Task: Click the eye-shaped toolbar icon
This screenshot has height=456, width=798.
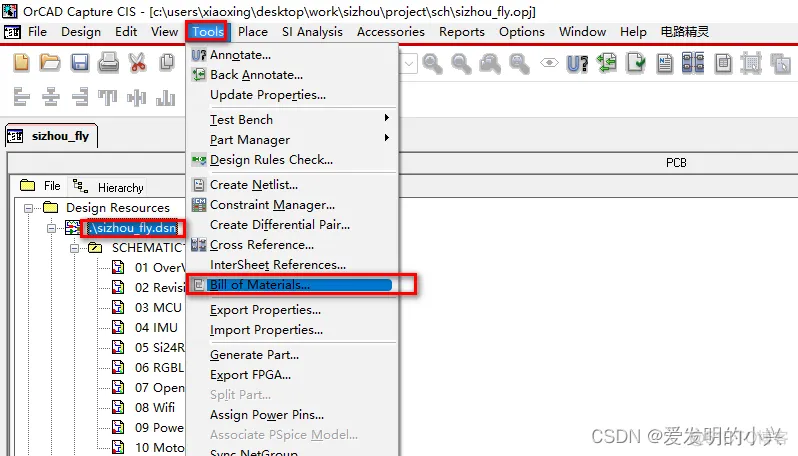Action: (x=549, y=63)
